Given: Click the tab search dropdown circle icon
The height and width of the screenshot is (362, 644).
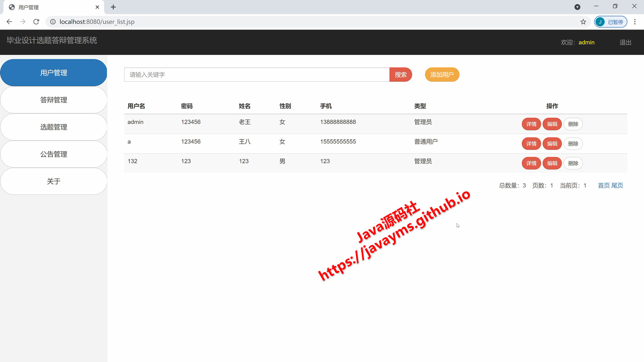Looking at the screenshot, I should 577,7.
